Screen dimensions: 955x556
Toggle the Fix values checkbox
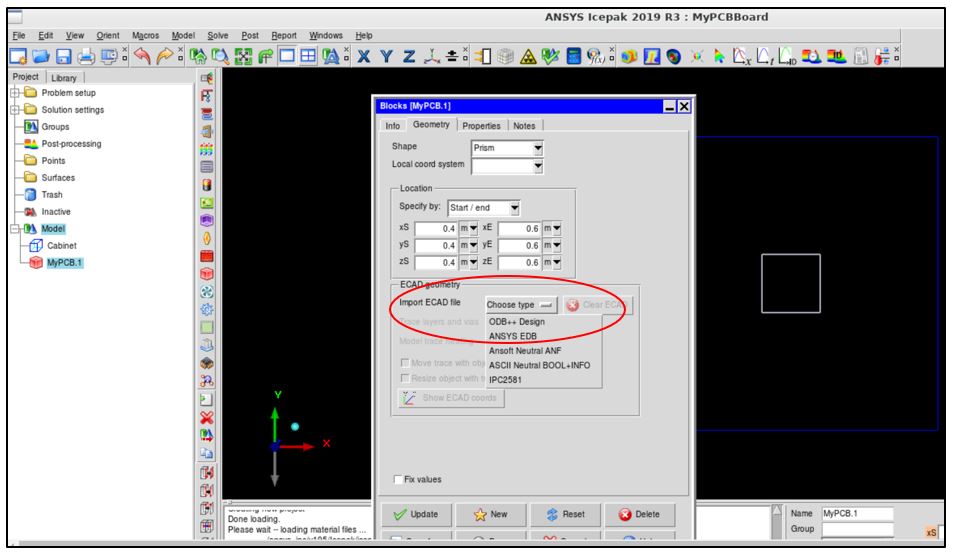coord(398,479)
